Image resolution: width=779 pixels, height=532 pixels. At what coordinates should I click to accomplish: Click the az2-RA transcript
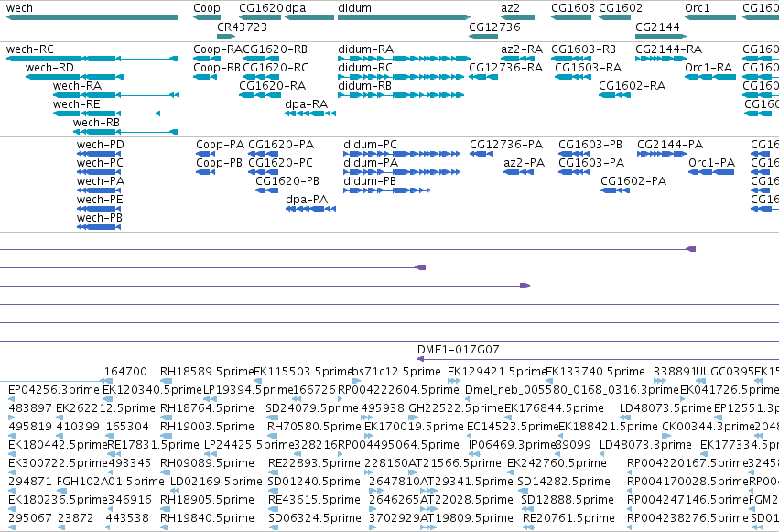point(518,59)
